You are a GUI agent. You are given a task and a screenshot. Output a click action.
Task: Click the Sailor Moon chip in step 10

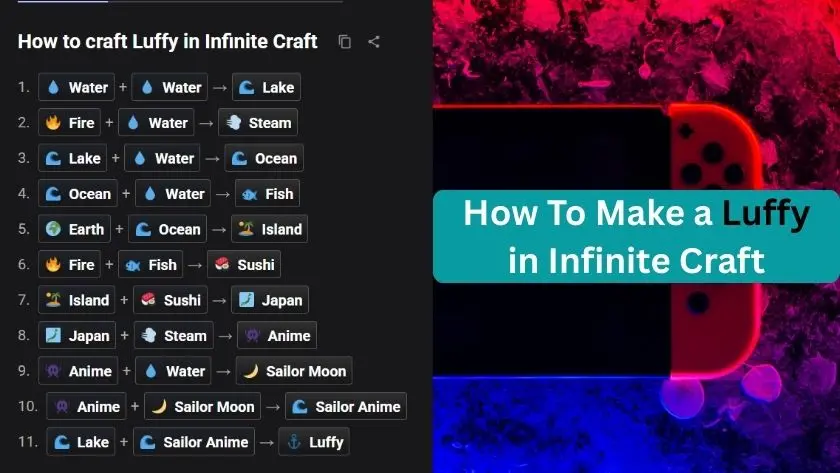click(x=202, y=407)
